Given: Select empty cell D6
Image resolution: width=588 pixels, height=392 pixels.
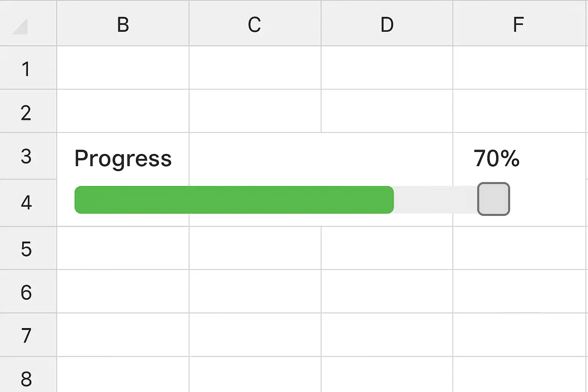Looking at the screenshot, I should click(x=387, y=291).
